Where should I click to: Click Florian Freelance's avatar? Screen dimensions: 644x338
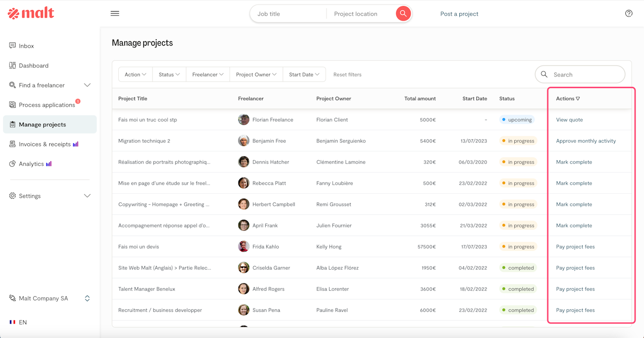pos(244,120)
